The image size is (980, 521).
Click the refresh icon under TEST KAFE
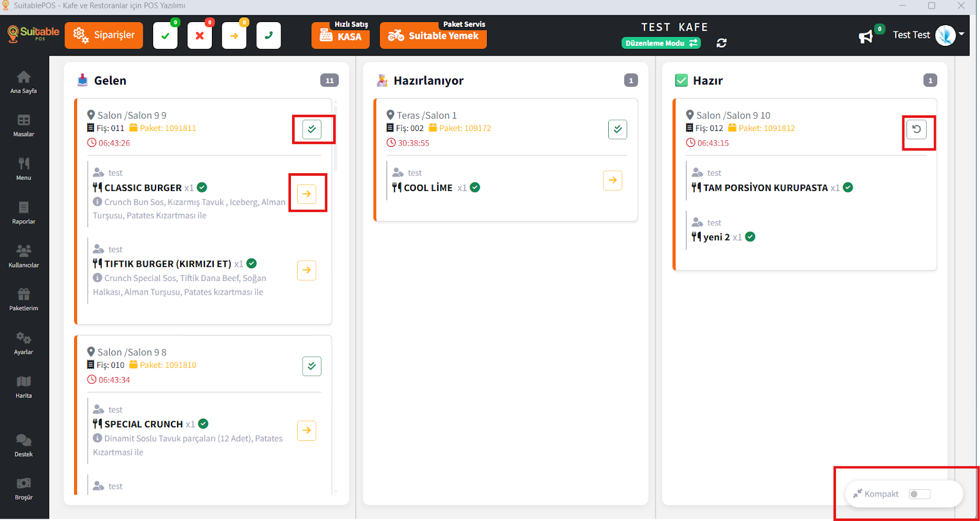[x=722, y=43]
